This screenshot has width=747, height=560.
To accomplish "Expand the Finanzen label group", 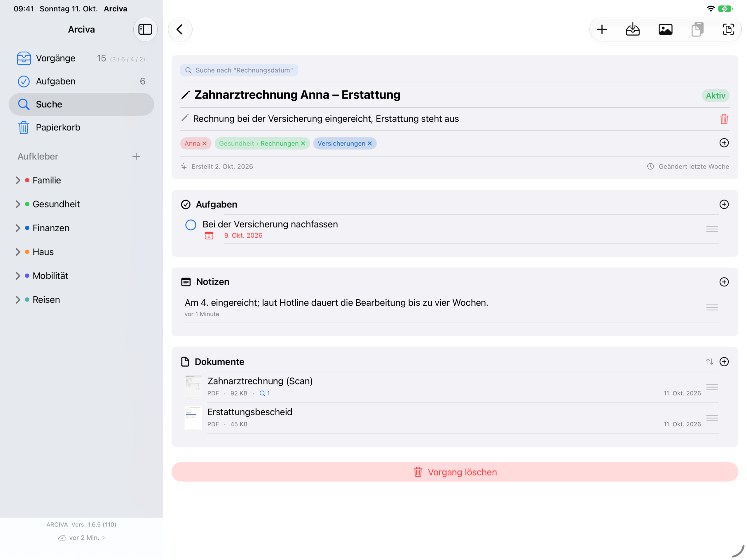I will tap(18, 228).
